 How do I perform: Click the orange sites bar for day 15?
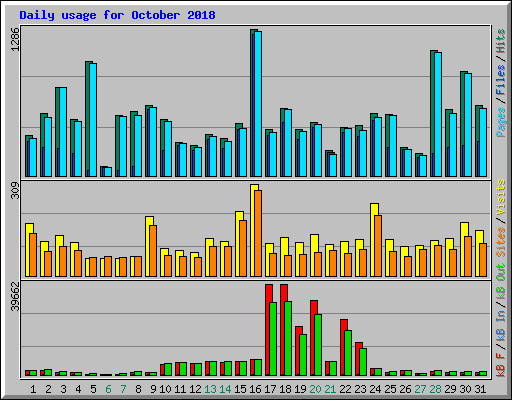[243, 248]
